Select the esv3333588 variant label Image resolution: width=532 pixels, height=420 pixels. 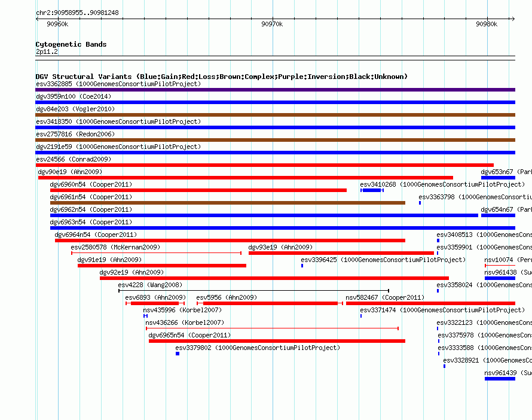pos(485,348)
